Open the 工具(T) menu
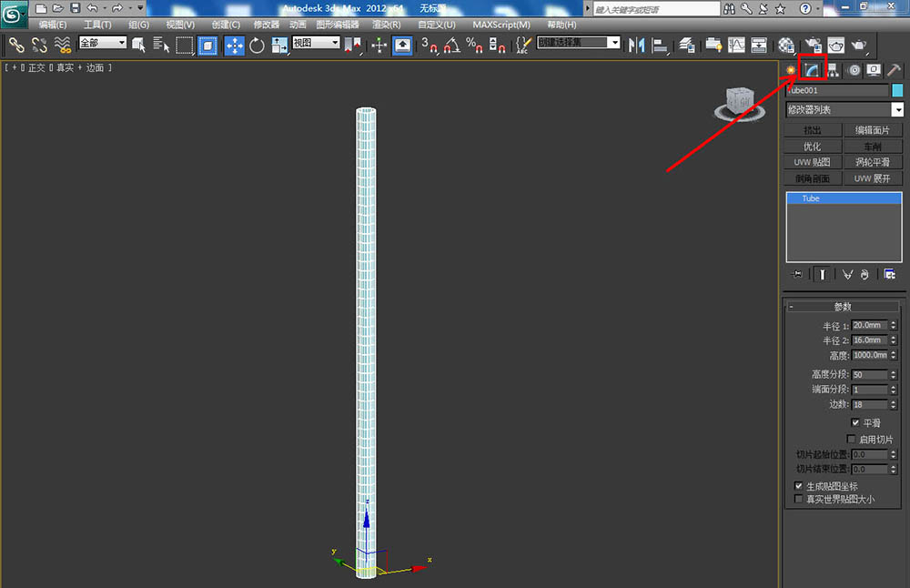 click(x=97, y=25)
